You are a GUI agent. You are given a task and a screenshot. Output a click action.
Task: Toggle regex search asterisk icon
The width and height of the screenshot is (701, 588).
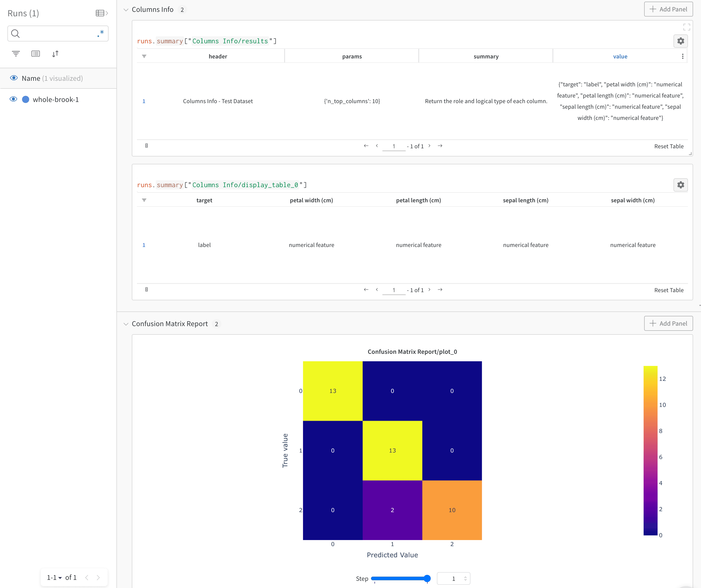tap(100, 33)
